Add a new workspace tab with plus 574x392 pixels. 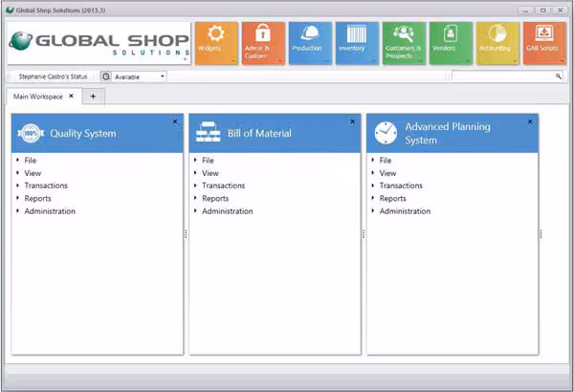pos(94,97)
